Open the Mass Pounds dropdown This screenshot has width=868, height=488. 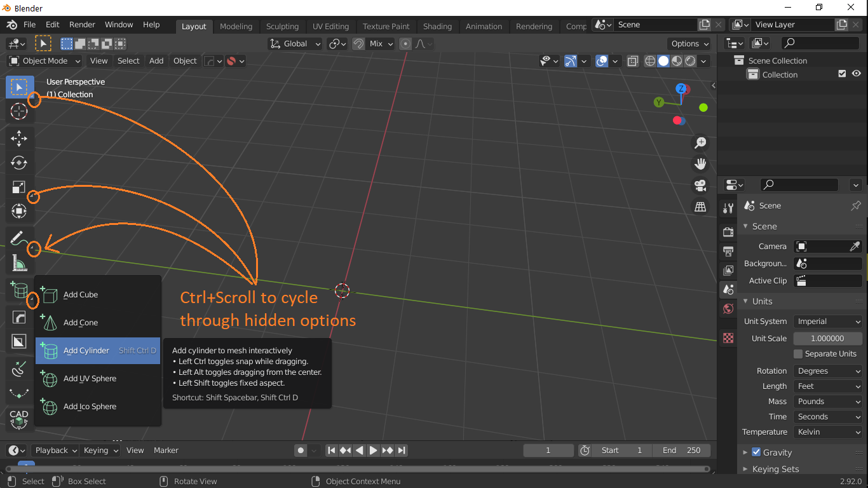click(x=828, y=402)
